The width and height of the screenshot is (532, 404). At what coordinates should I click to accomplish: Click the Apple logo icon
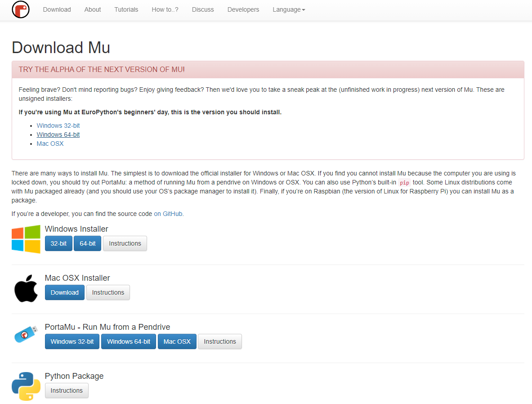[26, 288]
